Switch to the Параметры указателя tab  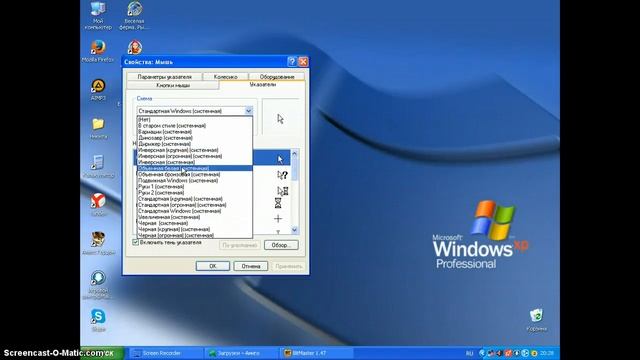point(164,77)
